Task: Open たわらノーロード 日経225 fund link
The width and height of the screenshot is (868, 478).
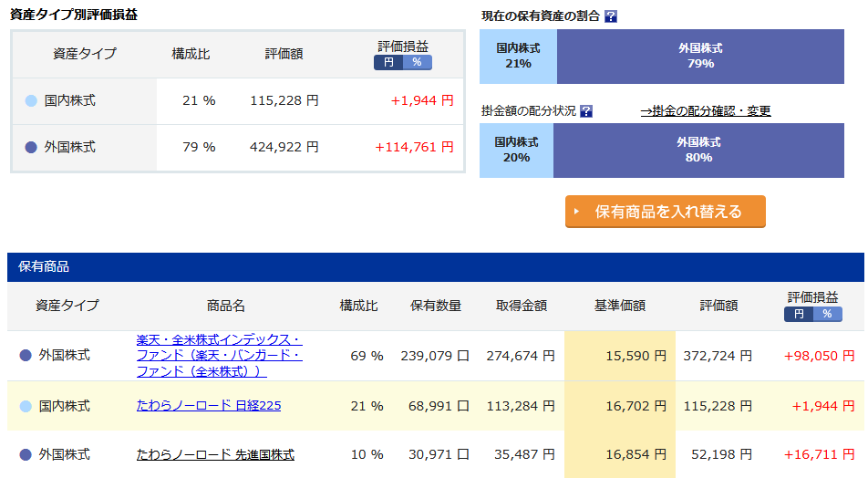Action: [209, 406]
